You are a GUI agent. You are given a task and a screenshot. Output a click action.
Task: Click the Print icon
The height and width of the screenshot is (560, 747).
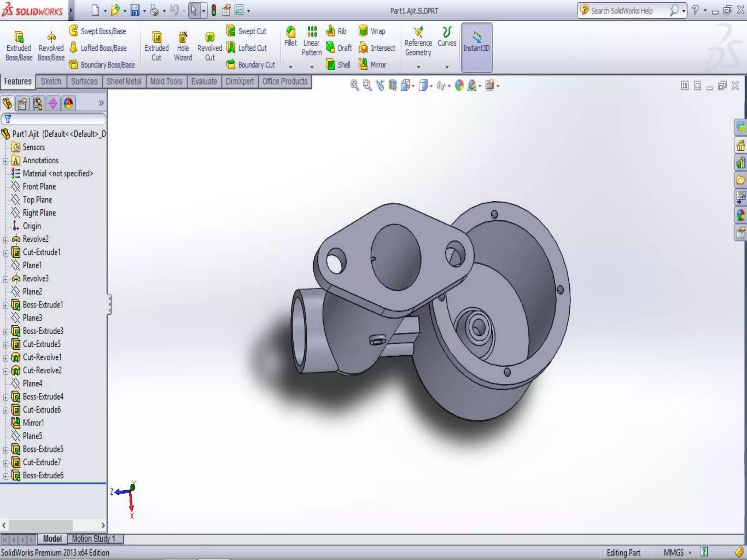[x=155, y=11]
